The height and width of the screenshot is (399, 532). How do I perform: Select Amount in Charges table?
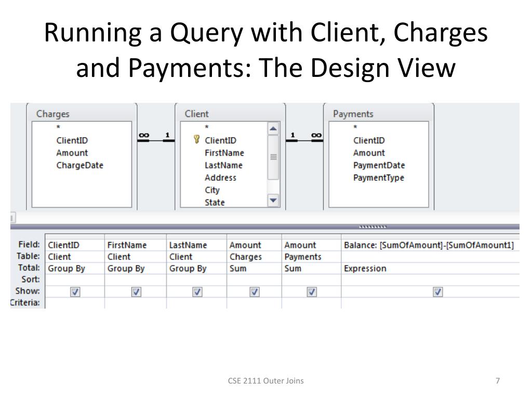72,153
